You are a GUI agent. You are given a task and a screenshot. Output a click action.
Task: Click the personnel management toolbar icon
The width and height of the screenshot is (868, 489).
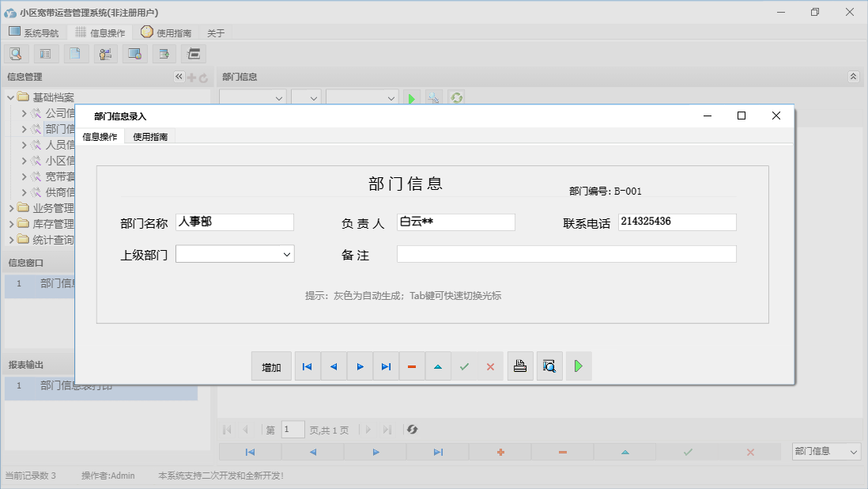point(105,53)
